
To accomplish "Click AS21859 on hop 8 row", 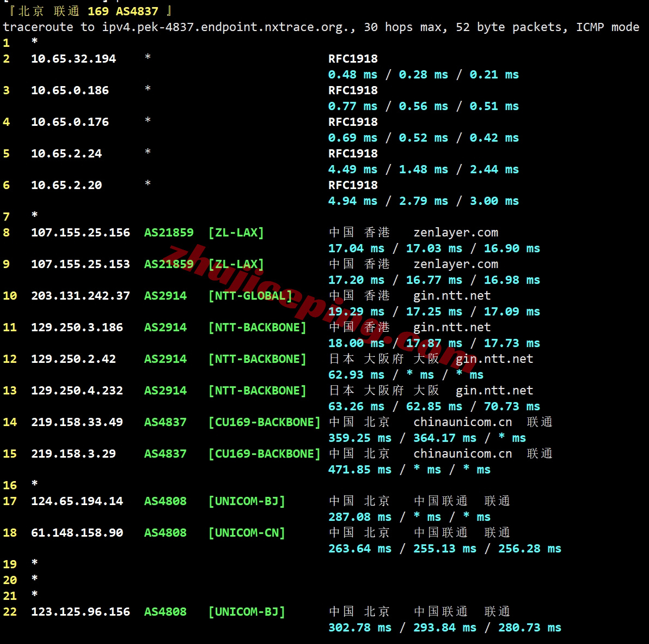I will tap(169, 232).
